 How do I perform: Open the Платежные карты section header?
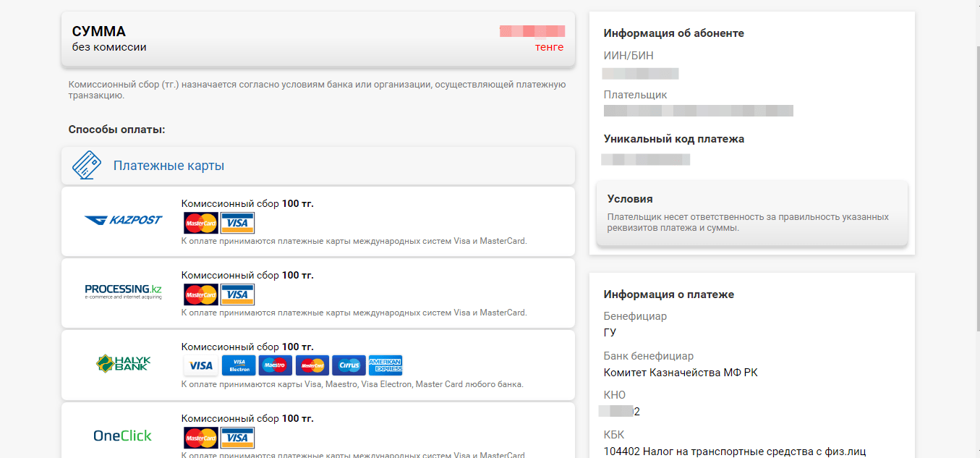point(318,166)
